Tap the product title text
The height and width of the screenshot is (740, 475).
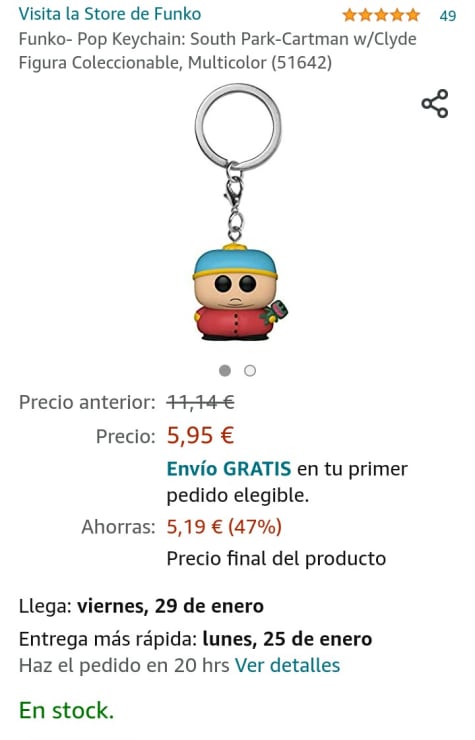pyautogui.click(x=217, y=50)
